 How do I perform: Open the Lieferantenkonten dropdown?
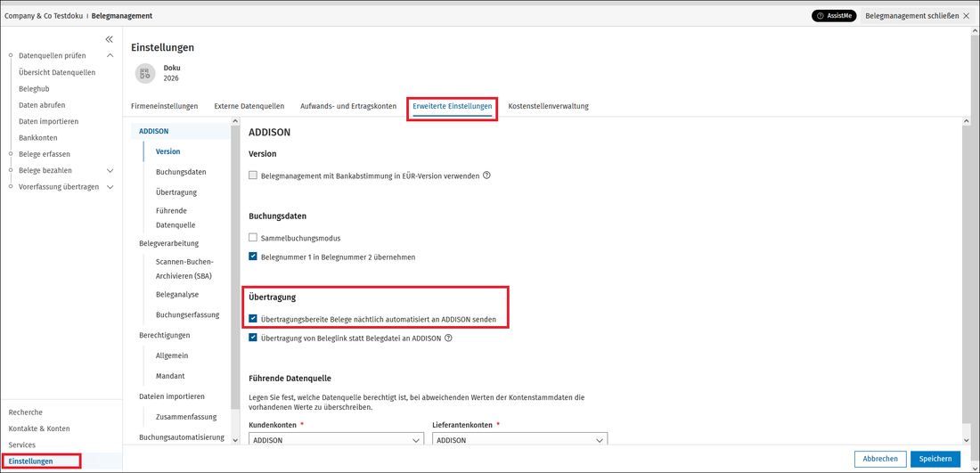tap(520, 440)
